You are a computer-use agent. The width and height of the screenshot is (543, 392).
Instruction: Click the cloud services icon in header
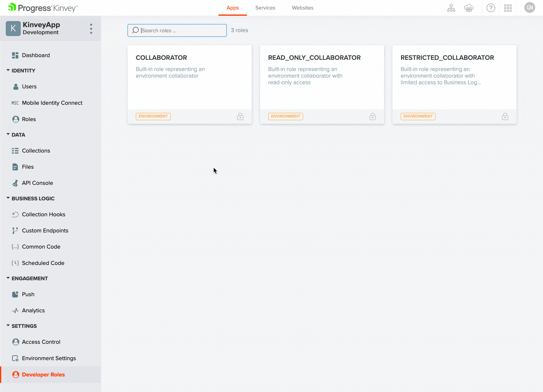pyautogui.click(x=469, y=8)
